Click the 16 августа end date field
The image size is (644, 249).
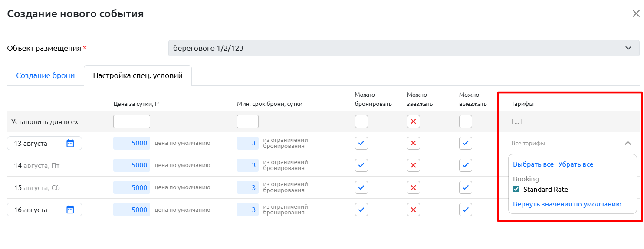coord(33,210)
